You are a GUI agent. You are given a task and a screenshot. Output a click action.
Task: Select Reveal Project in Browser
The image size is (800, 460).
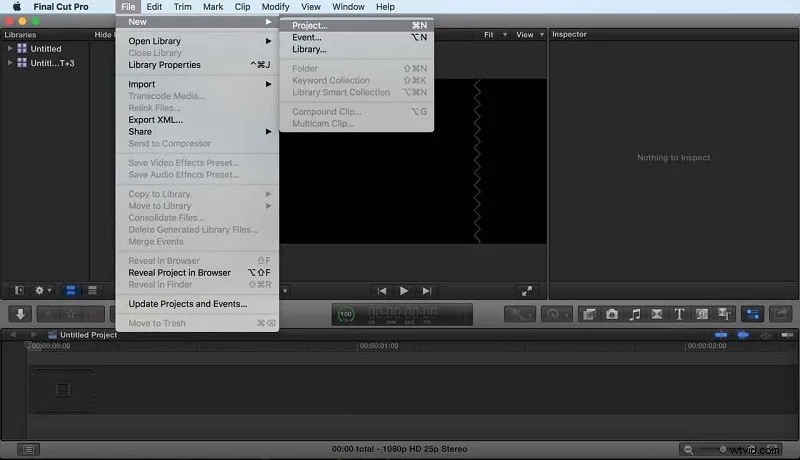[x=197, y=273]
